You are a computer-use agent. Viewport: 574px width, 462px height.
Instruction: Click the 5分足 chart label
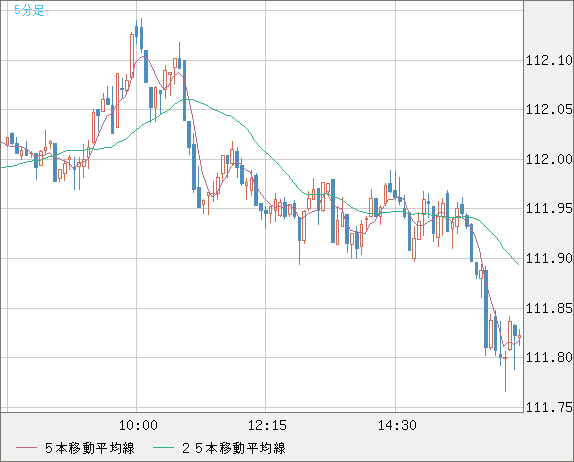(x=29, y=10)
